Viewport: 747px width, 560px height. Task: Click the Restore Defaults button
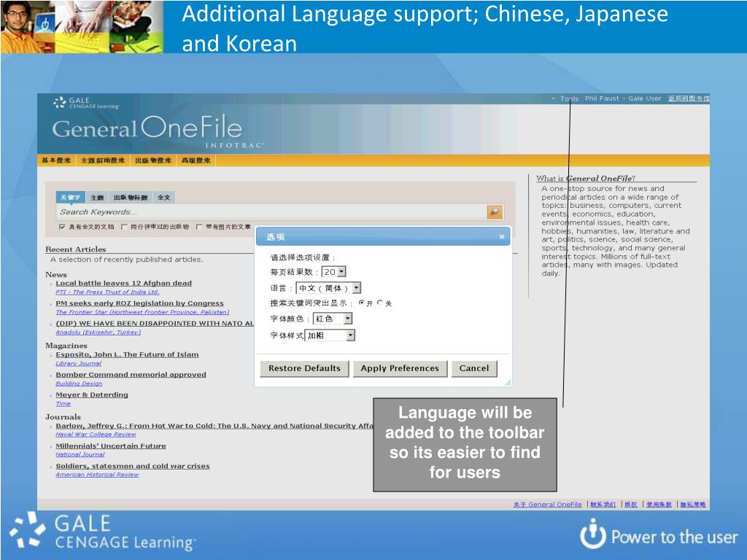[304, 368]
